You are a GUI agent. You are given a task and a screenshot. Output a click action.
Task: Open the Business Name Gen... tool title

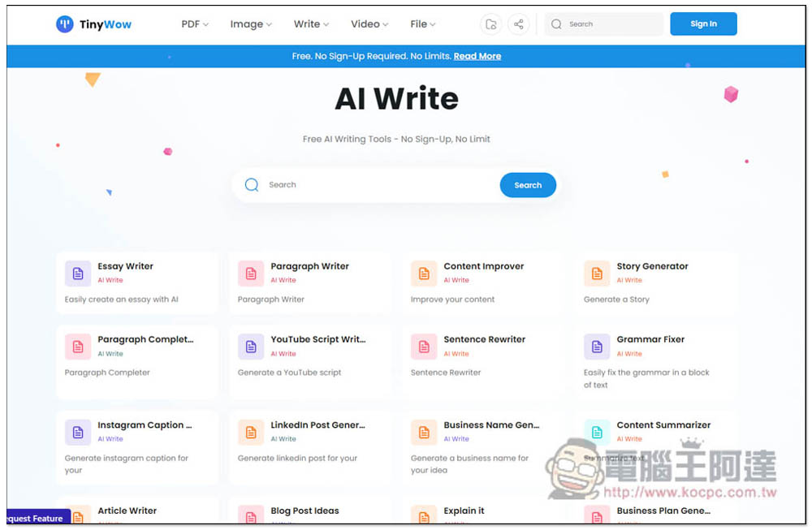coord(491,425)
